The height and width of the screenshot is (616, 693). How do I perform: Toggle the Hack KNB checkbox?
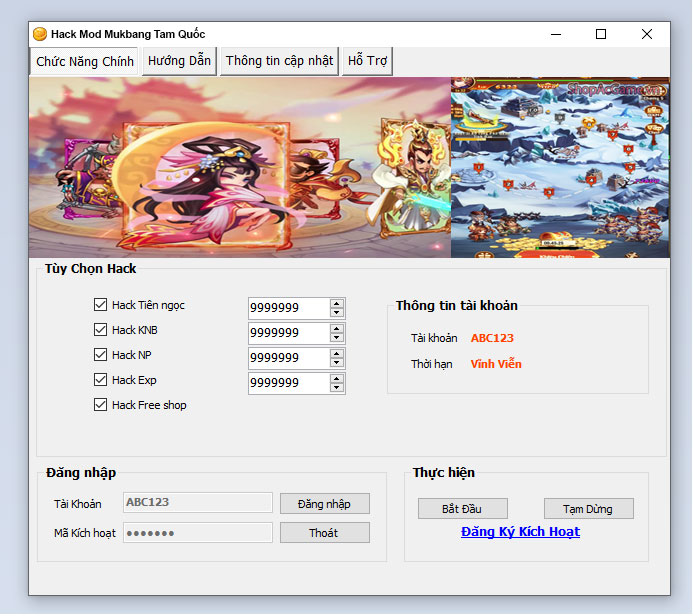[100, 330]
